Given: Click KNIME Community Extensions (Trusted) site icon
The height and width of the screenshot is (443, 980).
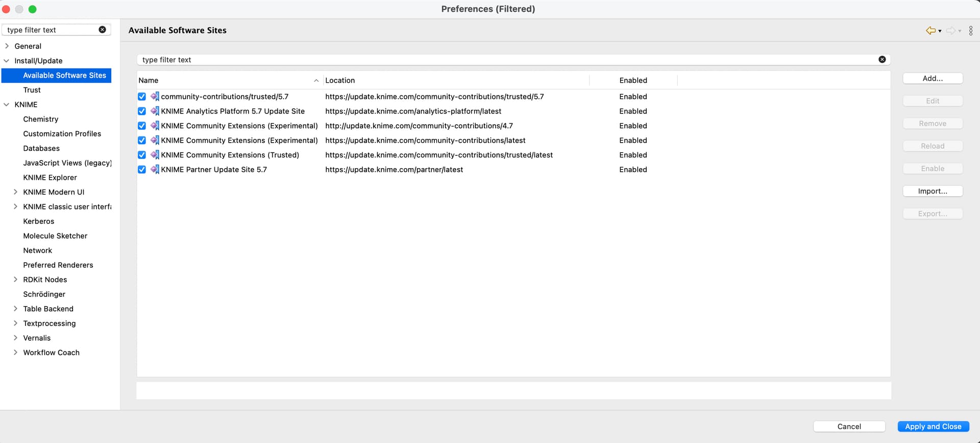Looking at the screenshot, I should coord(155,155).
